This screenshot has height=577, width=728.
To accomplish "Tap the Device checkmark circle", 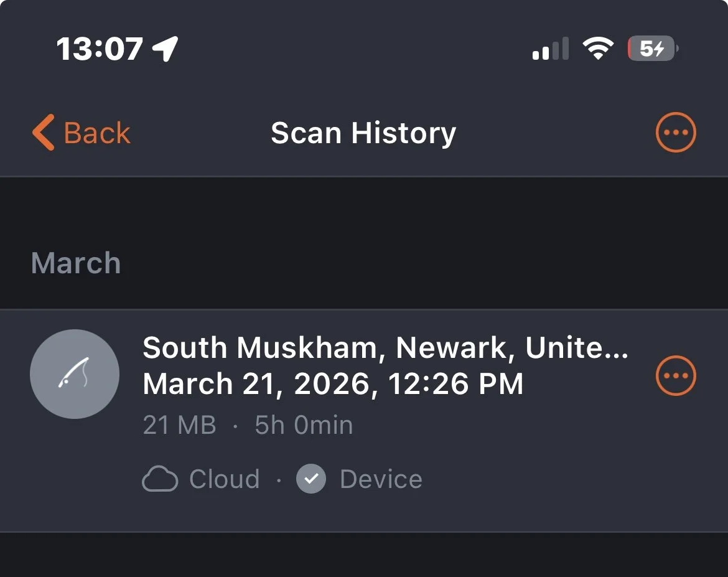I will click(x=311, y=479).
